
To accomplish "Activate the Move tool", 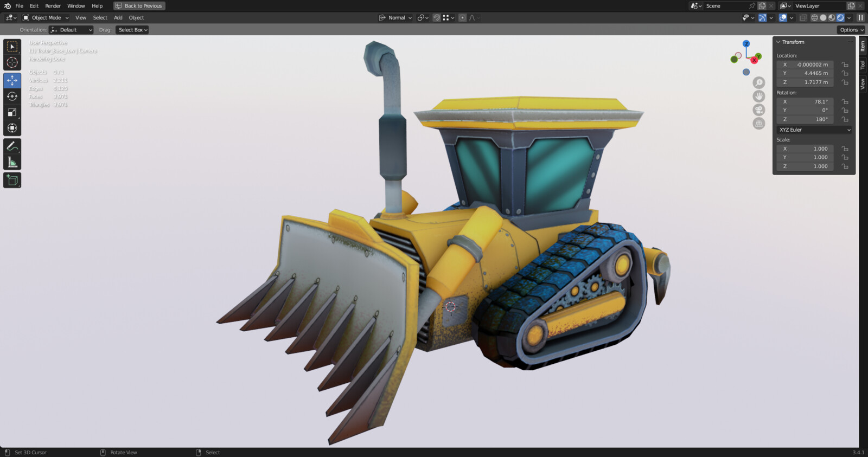I will click(x=12, y=81).
